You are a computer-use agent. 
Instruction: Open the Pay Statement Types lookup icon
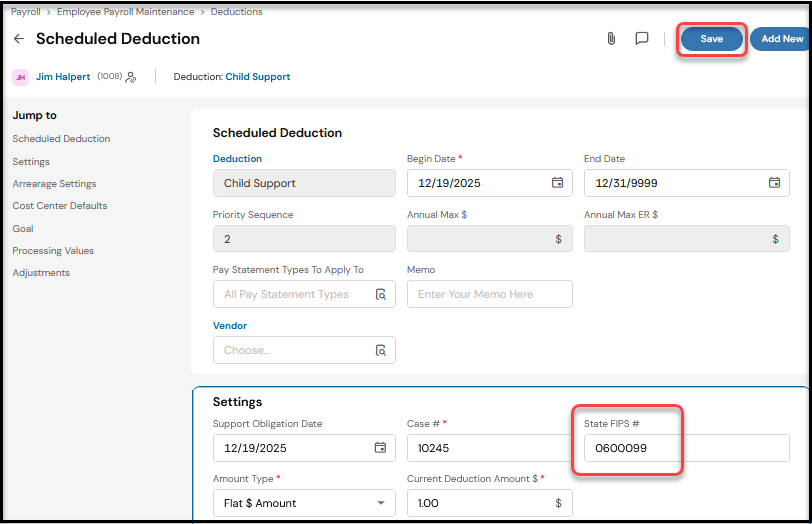pyautogui.click(x=381, y=295)
